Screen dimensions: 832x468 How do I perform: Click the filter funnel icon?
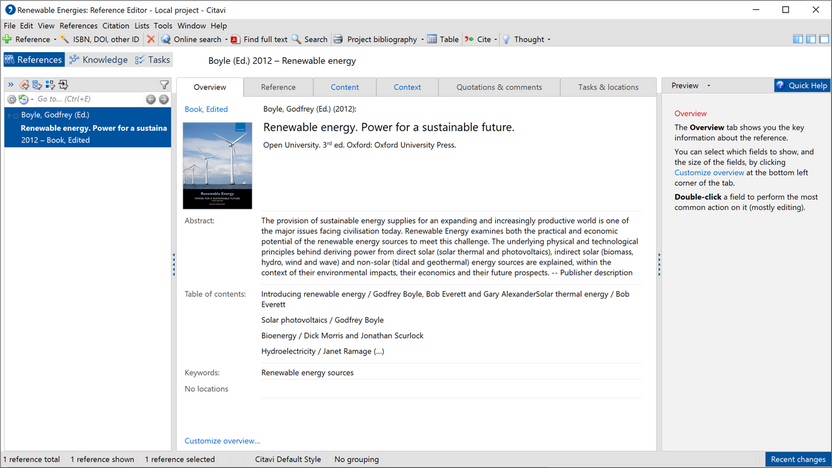(x=164, y=85)
